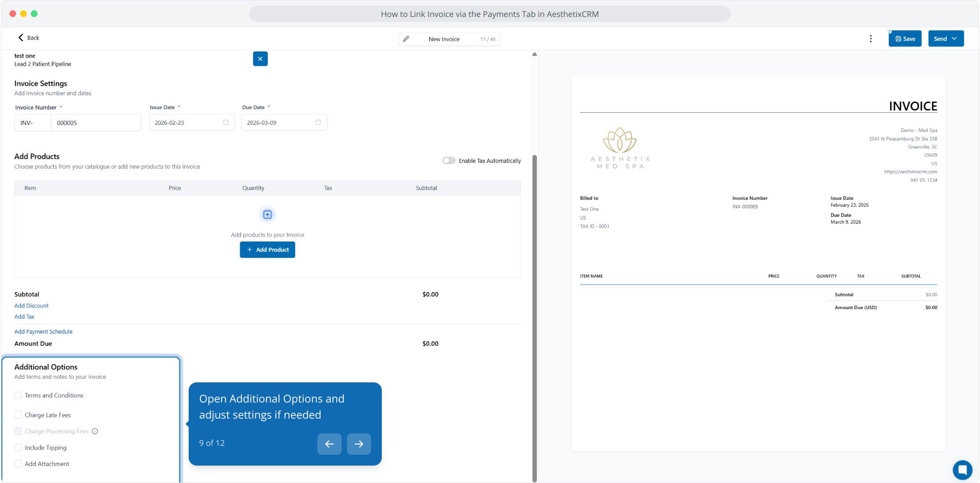Click the pencil edit icon beside New Invoice
The height and width of the screenshot is (483, 980).
click(x=406, y=39)
